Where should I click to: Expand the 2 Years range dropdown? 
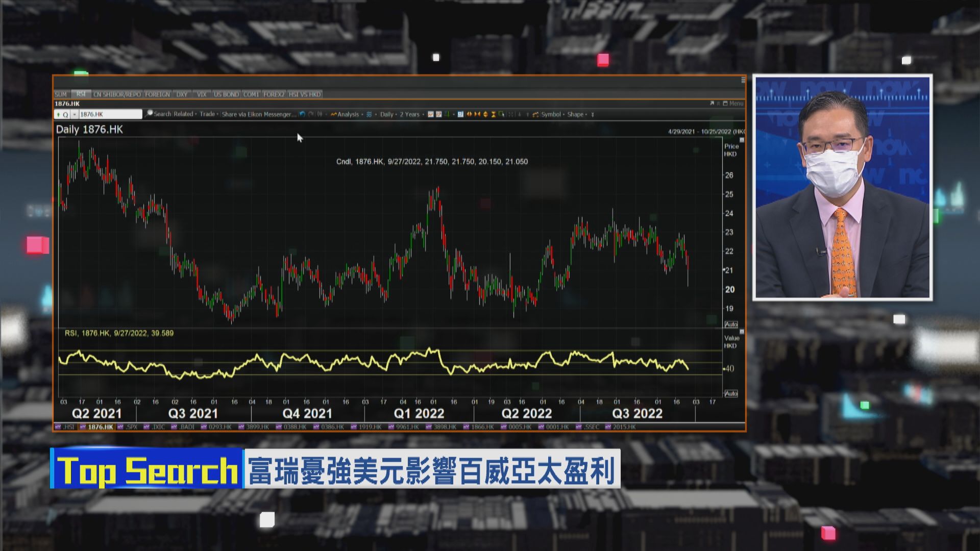(x=410, y=114)
